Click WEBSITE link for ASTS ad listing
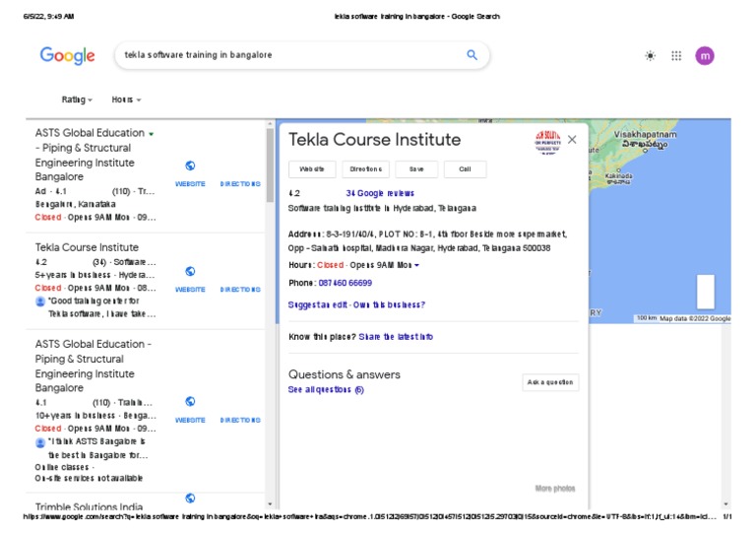Image resolution: width=756 pixels, height=535 pixels. click(x=190, y=184)
